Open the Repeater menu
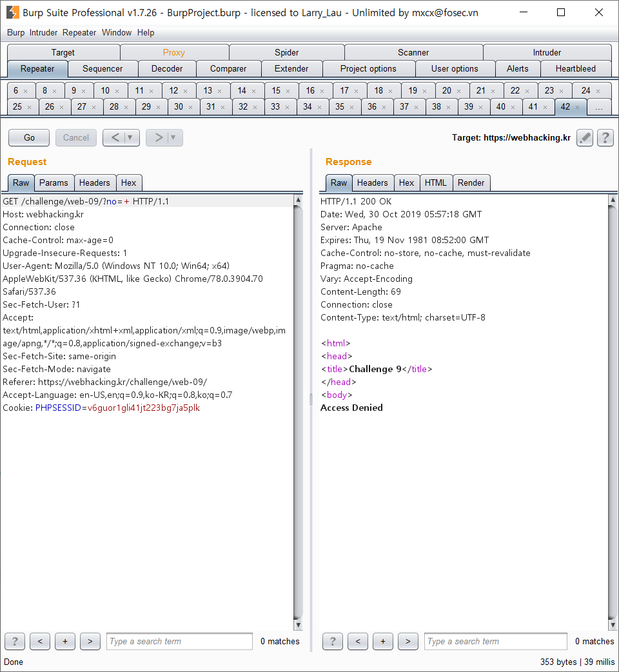This screenshot has height=672, width=619. pos(79,33)
